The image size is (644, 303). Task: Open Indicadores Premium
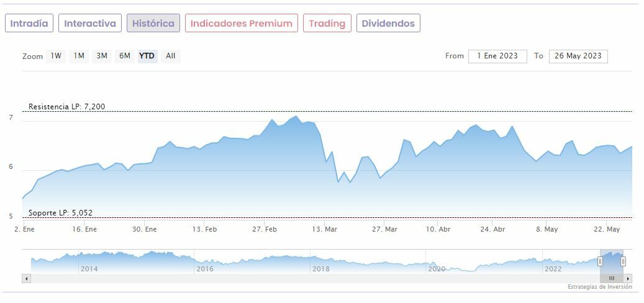click(x=241, y=24)
